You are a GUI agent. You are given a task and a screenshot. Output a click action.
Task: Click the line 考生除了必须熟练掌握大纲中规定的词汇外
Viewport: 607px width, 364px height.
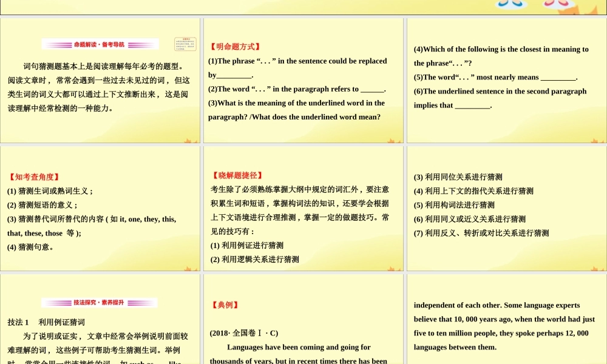(x=300, y=189)
